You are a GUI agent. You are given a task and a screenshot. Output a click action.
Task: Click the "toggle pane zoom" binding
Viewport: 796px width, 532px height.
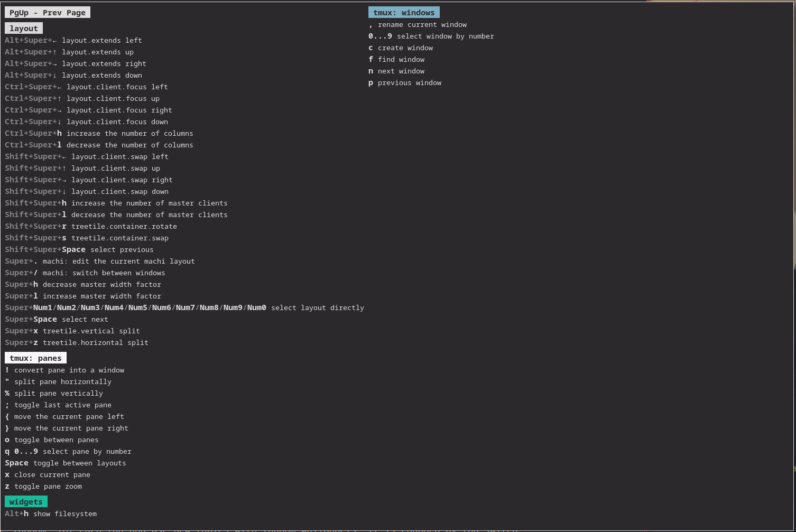tap(44, 486)
